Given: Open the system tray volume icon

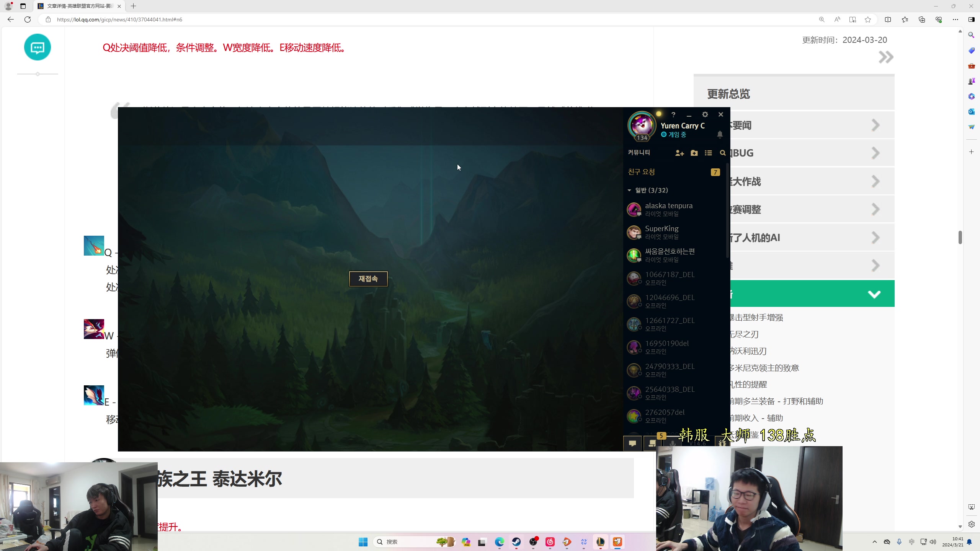Looking at the screenshot, I should click(933, 542).
